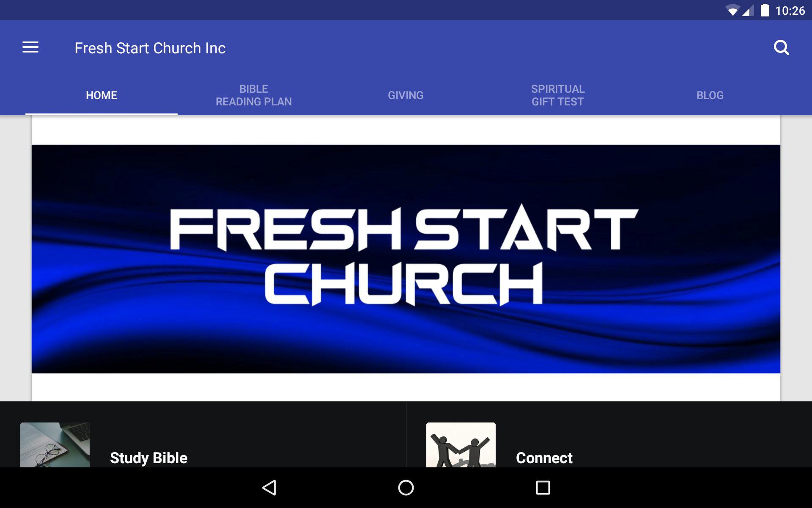
Task: Tap the Android home circle button
Action: tap(406, 488)
